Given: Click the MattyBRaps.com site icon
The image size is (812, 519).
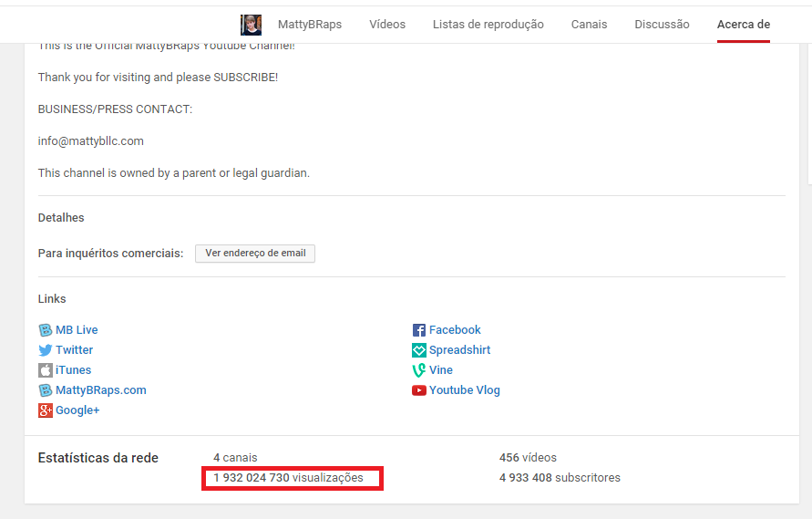Looking at the screenshot, I should click(45, 390).
